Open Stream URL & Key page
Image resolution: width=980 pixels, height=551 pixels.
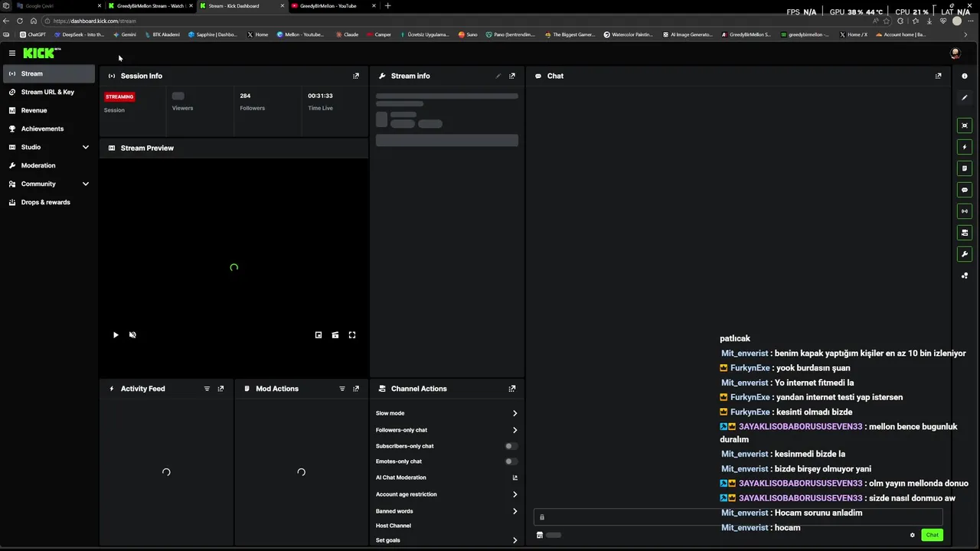click(x=49, y=92)
